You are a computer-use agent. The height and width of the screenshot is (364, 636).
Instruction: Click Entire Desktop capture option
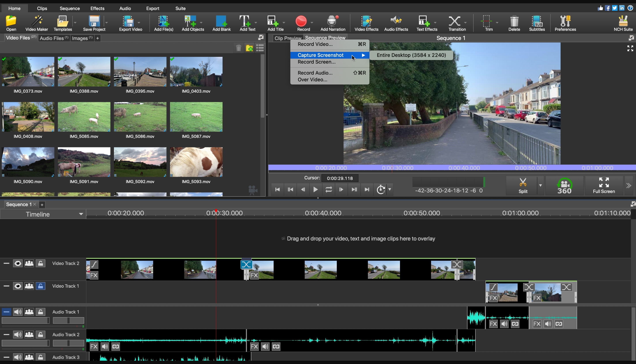point(412,55)
